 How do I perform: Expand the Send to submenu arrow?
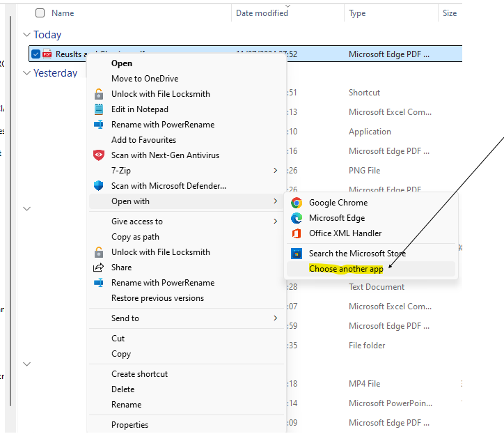click(x=276, y=318)
